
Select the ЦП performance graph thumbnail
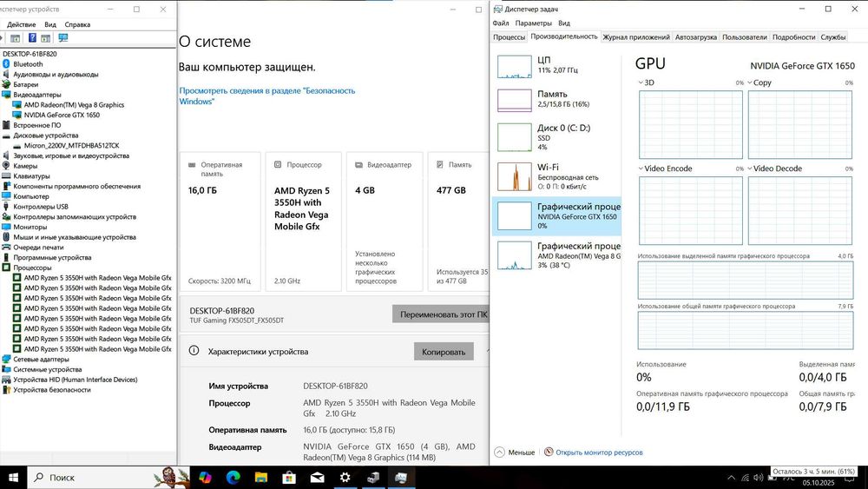pyautogui.click(x=514, y=67)
